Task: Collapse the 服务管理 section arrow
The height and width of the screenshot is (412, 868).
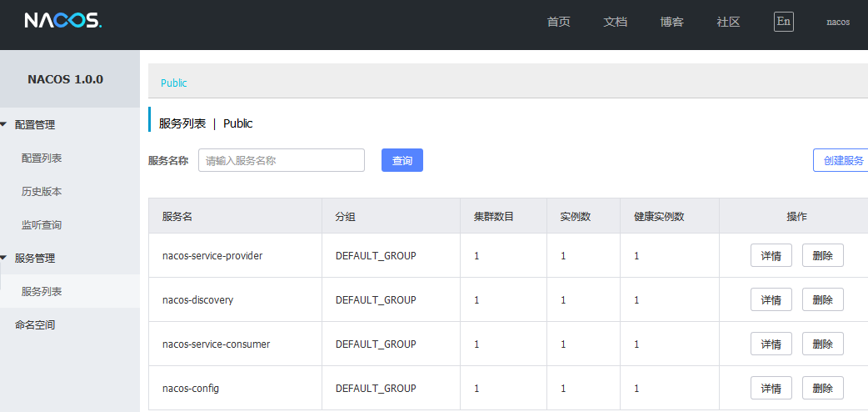Action: [x=4, y=258]
